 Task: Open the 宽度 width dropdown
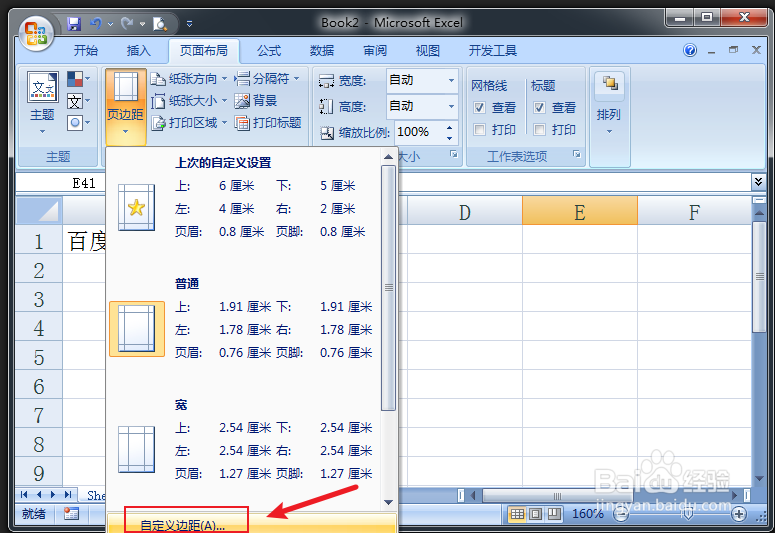point(451,80)
